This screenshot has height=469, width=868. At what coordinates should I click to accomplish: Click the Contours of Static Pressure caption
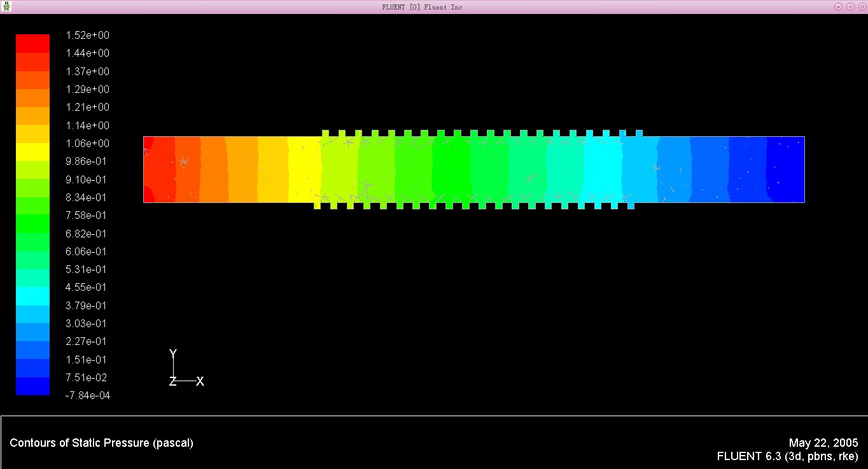point(101,443)
